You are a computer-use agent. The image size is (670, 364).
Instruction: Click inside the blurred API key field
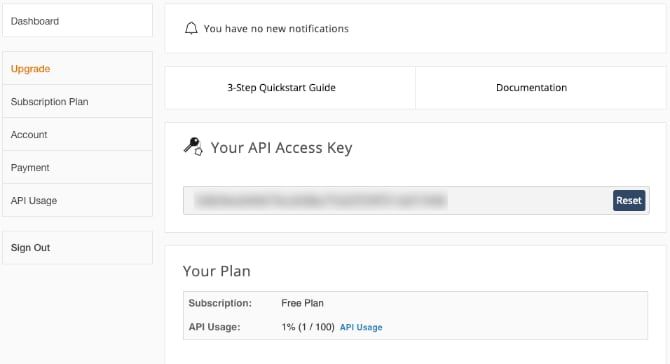point(397,200)
